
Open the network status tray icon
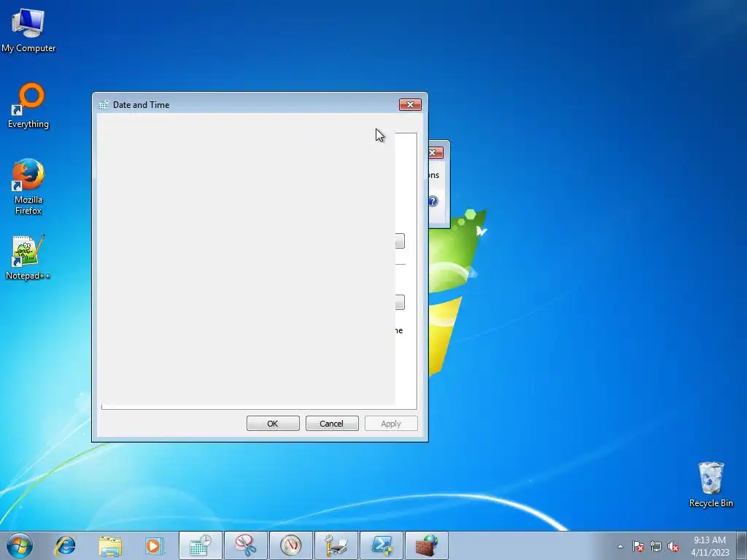[656, 546]
